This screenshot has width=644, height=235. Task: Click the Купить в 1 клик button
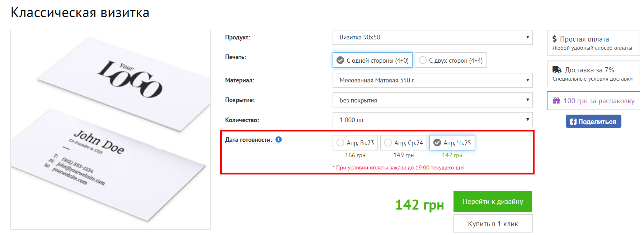[493, 224]
